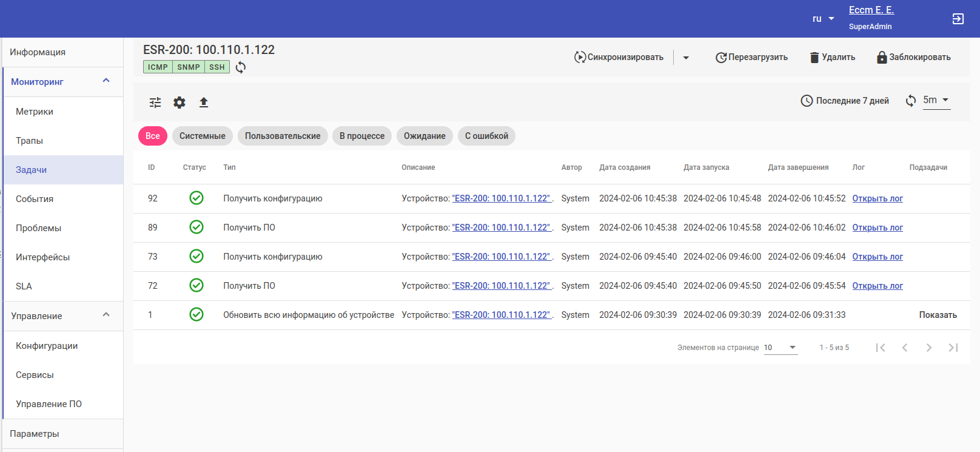980x452 pixels.
Task: Open the ru language dropdown
Action: click(824, 19)
